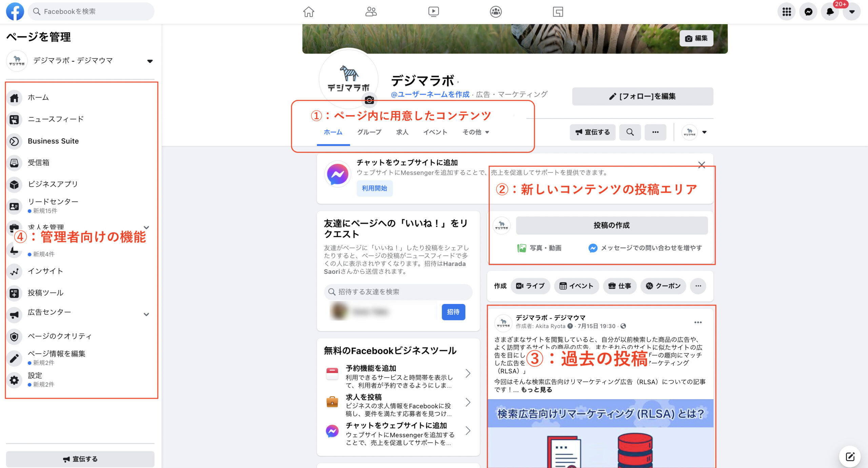The width and height of the screenshot is (868, 468).
Task: Open the notifications bell icon
Action: pos(830,12)
